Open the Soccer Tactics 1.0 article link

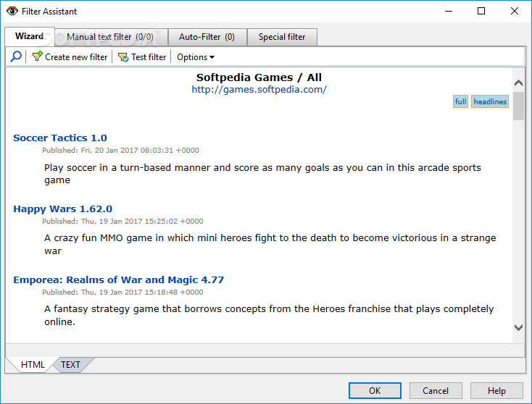(60, 138)
